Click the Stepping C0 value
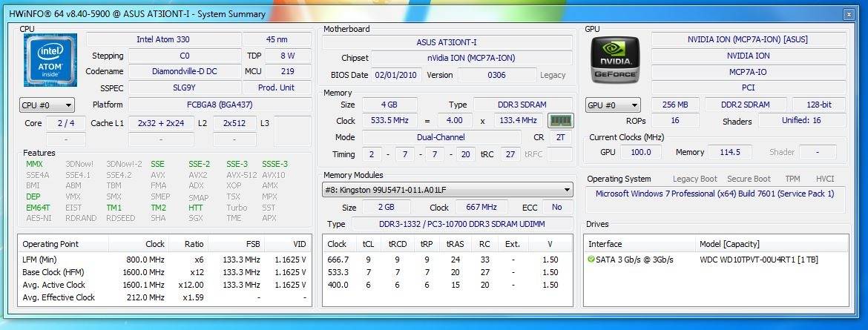This screenshot has width=868, height=330. [x=184, y=56]
